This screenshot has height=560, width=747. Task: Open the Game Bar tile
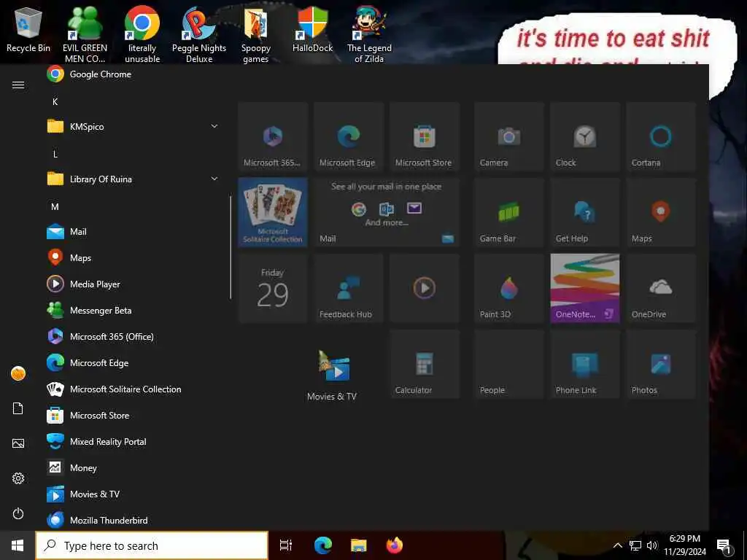[x=508, y=212]
